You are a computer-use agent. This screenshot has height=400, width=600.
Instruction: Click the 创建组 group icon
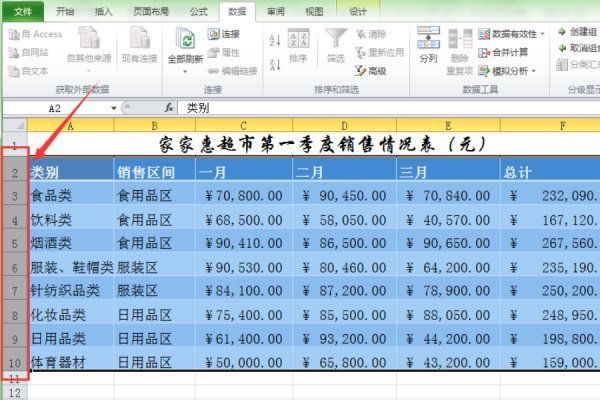[x=562, y=31]
